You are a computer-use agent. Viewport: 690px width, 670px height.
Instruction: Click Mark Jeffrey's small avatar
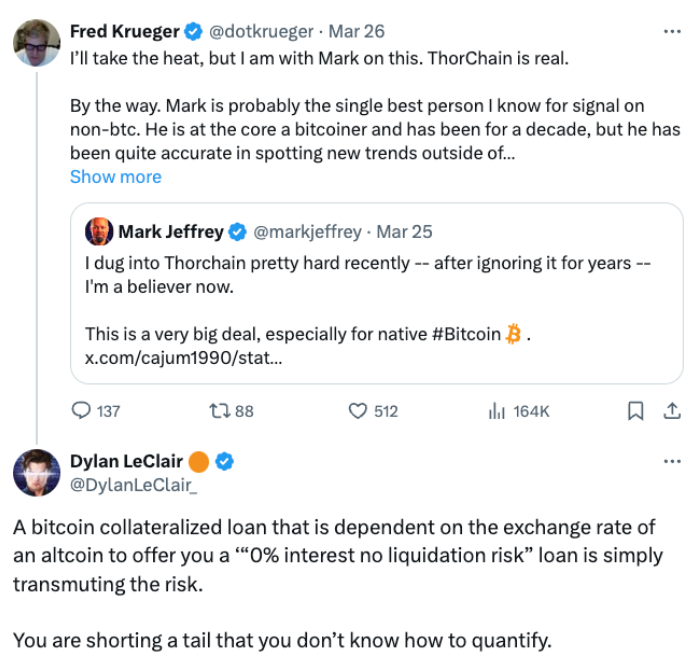pyautogui.click(x=99, y=232)
